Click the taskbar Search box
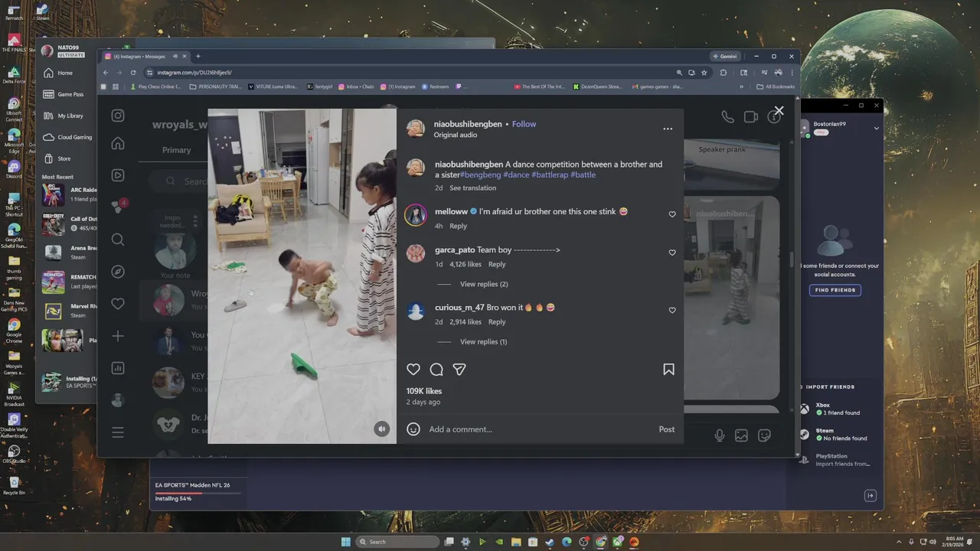Viewport: 980px width, 551px height. click(398, 542)
